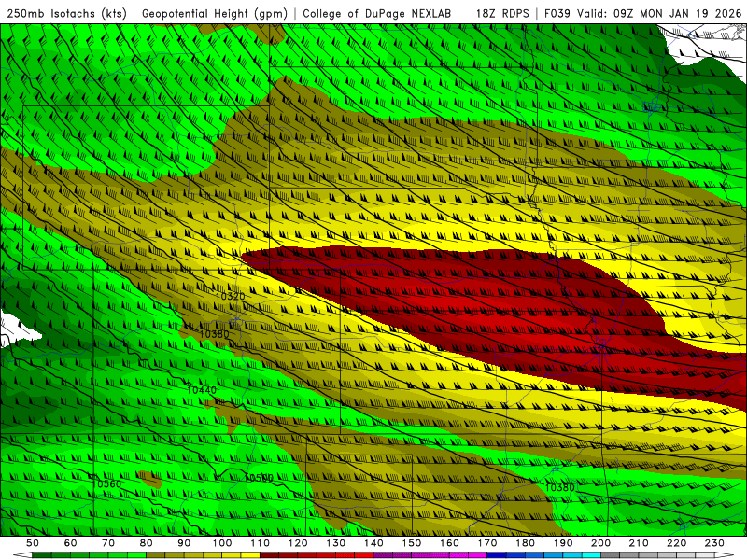Click the 10380 contour label near the bottom right
This screenshot has height=560, width=747.
coord(559,487)
